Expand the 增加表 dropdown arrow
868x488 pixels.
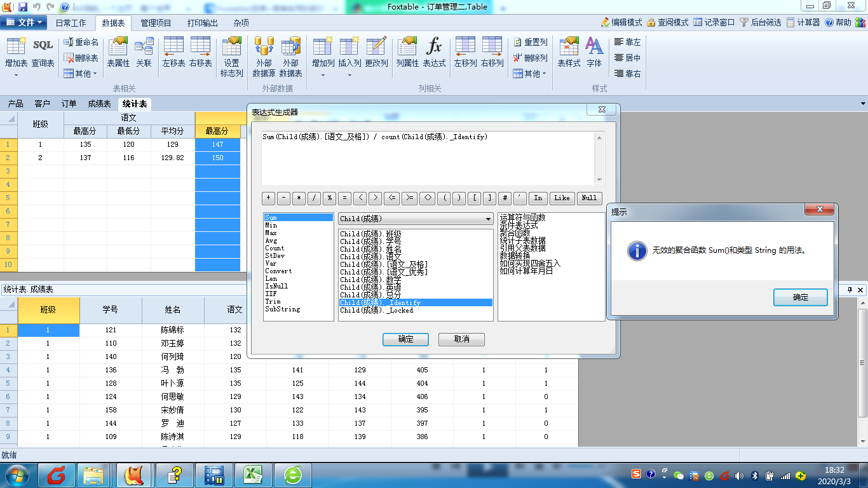pyautogui.click(x=16, y=75)
